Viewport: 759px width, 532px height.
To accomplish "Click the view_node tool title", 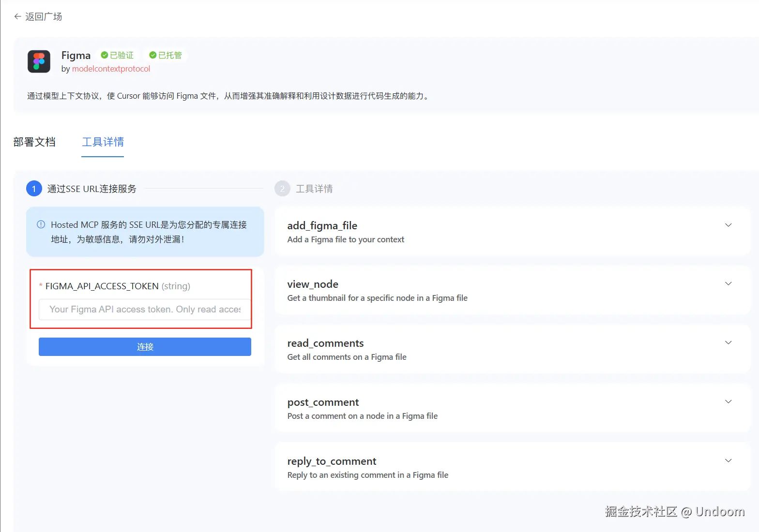I will [313, 284].
